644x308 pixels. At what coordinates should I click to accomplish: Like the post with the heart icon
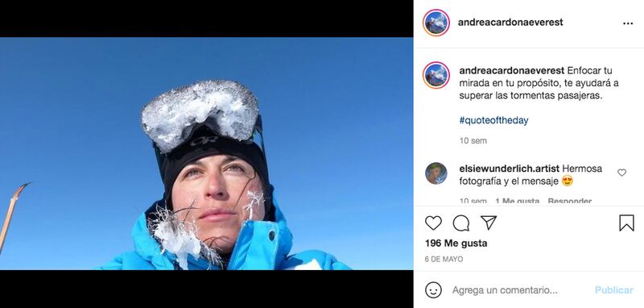click(433, 223)
